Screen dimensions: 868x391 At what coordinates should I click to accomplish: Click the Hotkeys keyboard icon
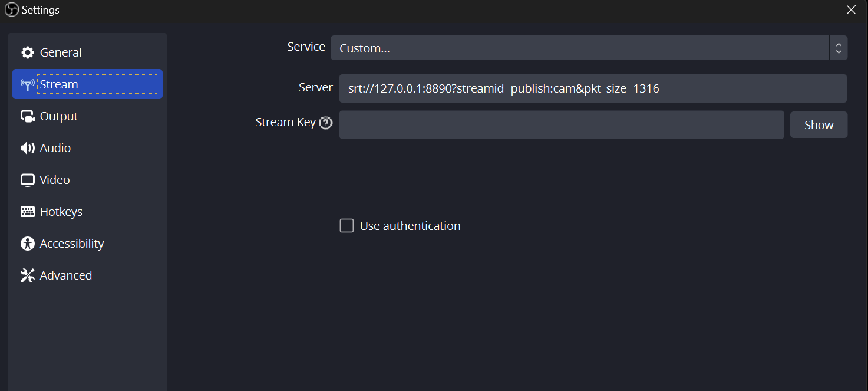coord(28,212)
